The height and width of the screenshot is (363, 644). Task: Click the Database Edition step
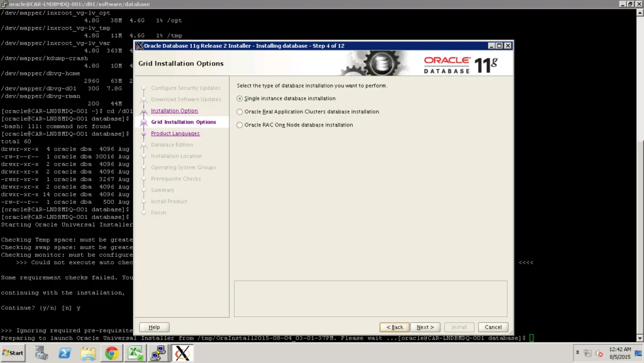(172, 145)
